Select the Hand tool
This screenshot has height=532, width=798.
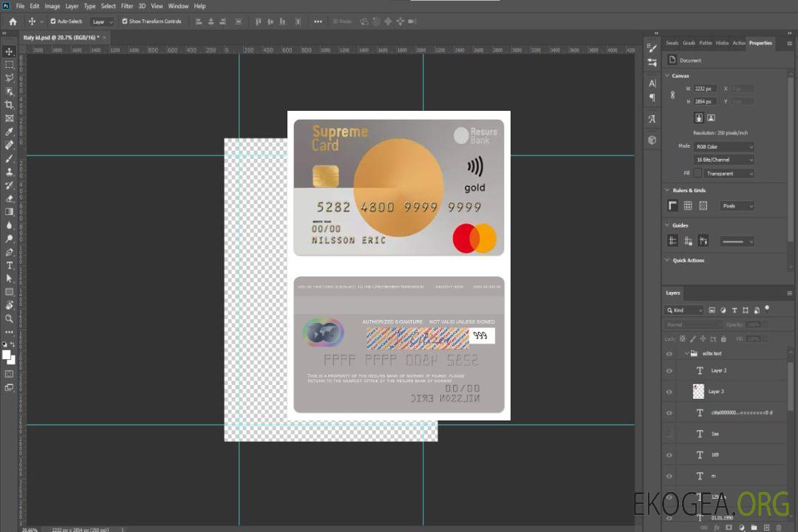tap(9, 305)
